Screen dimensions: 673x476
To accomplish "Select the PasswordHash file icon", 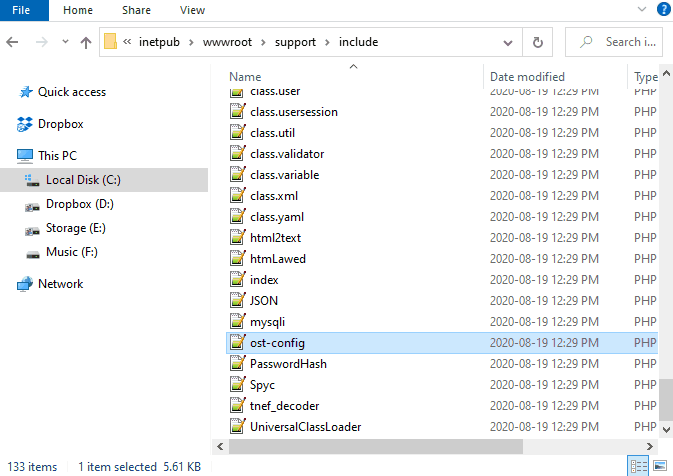I will pos(237,364).
